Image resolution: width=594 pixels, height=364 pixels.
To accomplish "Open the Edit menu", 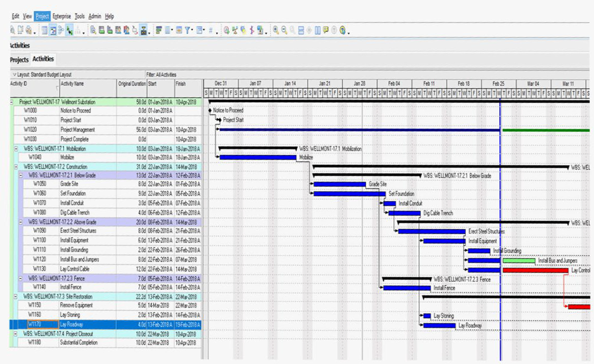I will [16, 16].
